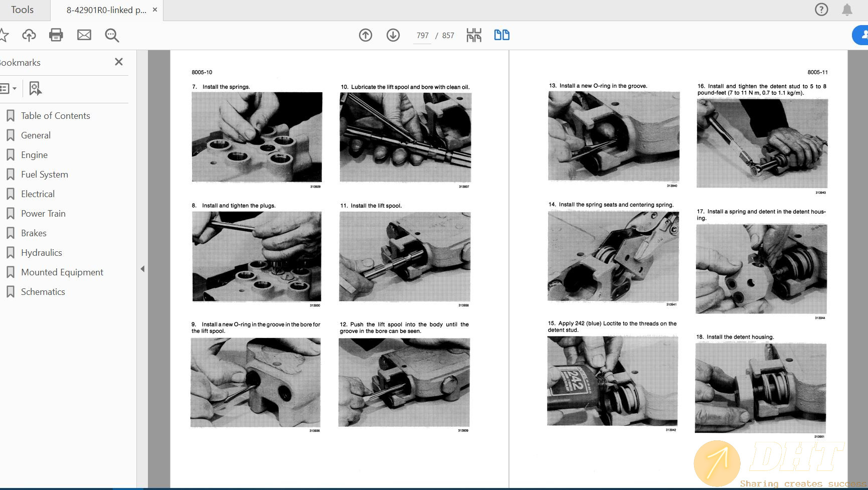Click the photo for step 15 Loctite

[x=612, y=381]
